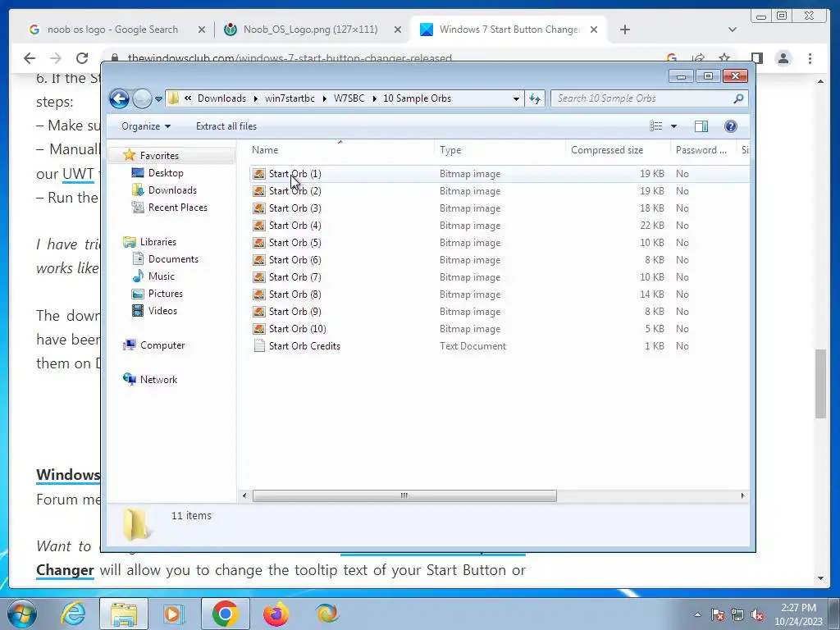Open Firefox from the taskbar
This screenshot has width=840, height=630.
coord(276,614)
